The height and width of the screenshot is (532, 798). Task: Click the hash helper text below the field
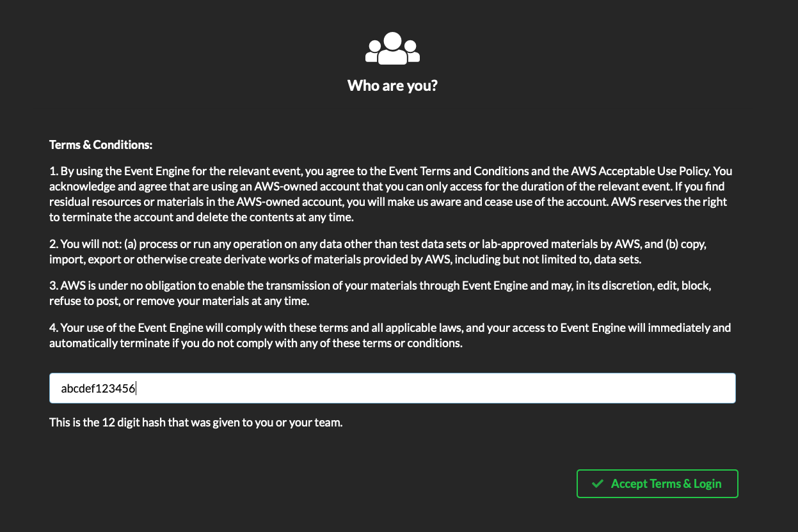[x=196, y=423]
